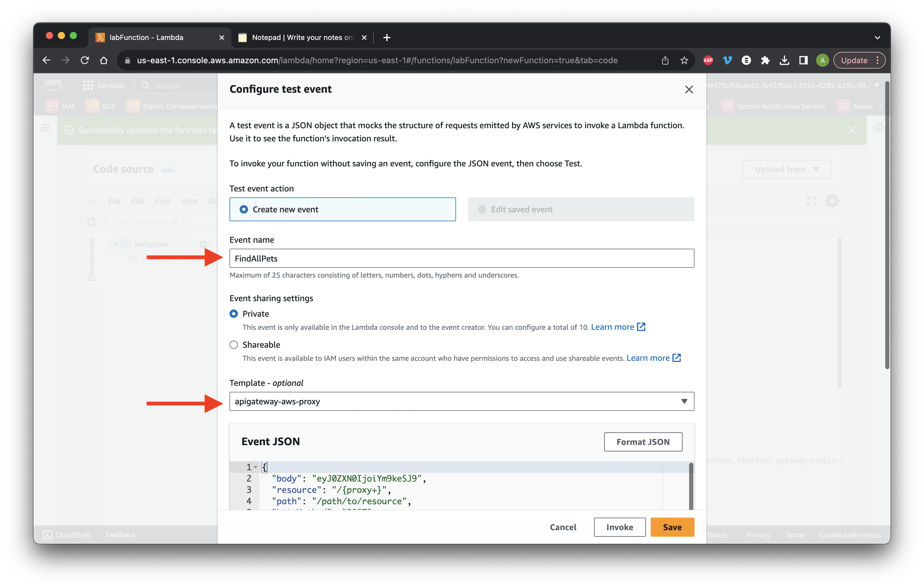Open the Vimeo extension icon
924x588 pixels.
pyautogui.click(x=727, y=60)
